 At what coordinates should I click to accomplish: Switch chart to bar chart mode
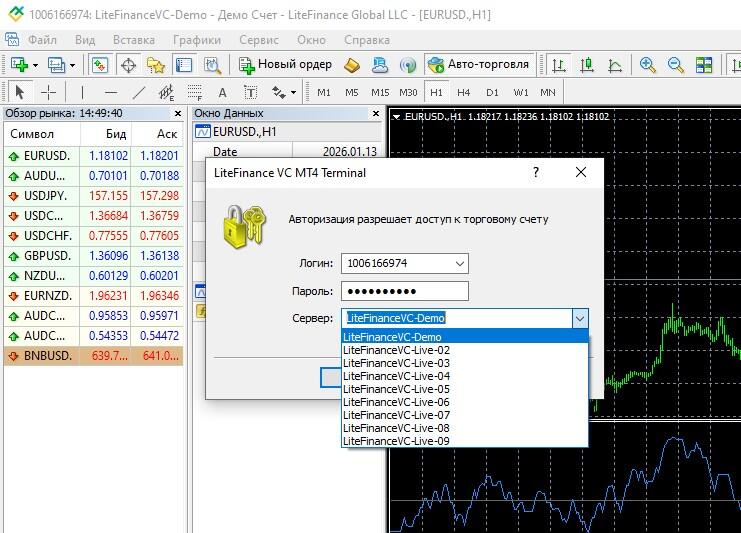click(x=559, y=65)
